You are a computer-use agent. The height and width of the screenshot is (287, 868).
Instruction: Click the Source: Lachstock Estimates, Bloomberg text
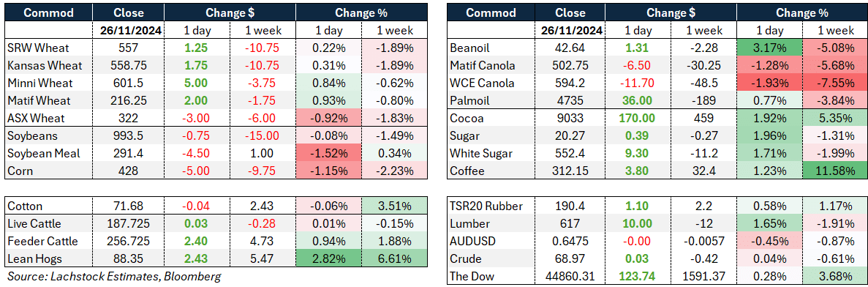tap(112, 277)
